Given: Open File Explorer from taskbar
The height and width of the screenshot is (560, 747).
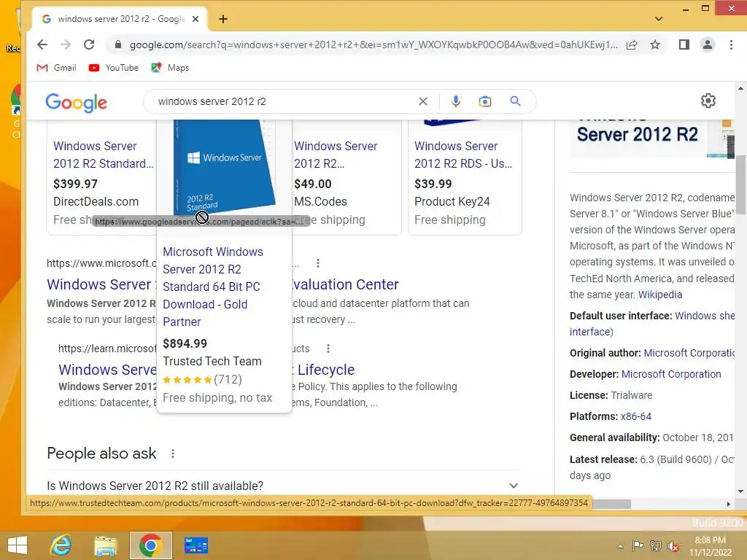Looking at the screenshot, I should (105, 545).
